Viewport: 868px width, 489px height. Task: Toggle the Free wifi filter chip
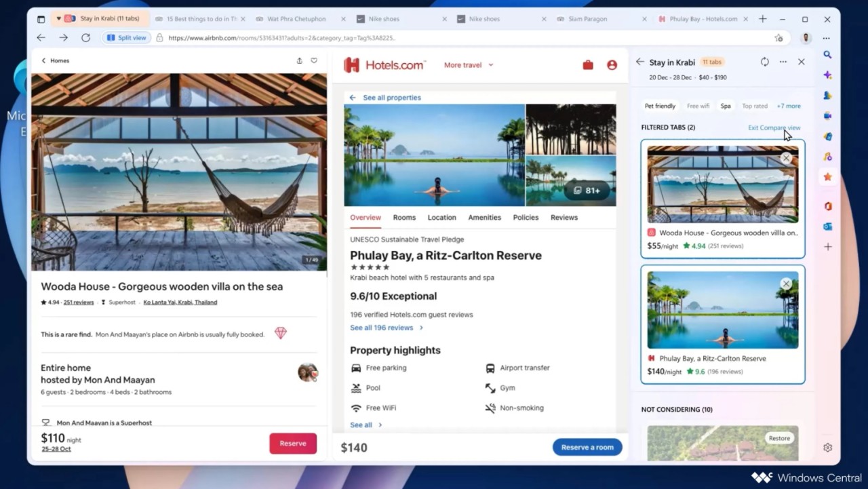pyautogui.click(x=698, y=106)
